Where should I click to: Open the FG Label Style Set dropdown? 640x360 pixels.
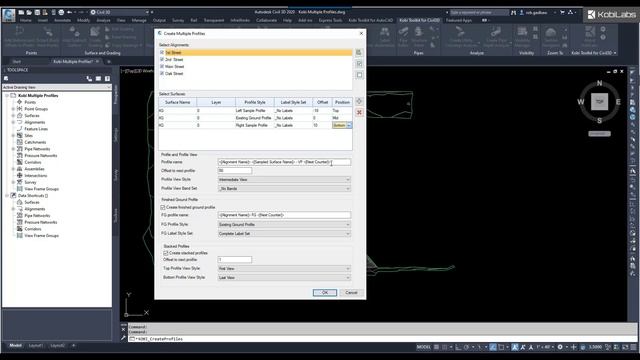pos(284,233)
